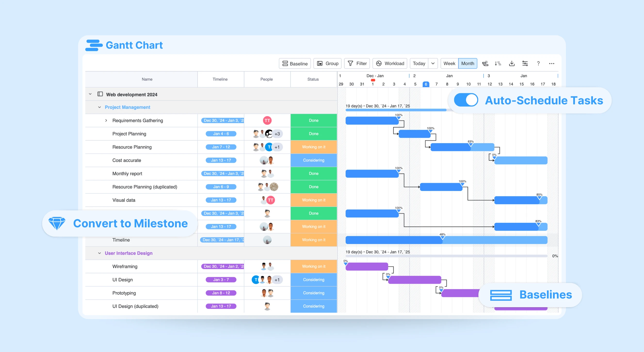Select the Month tab
Viewport: 644px width, 352px height.
(468, 64)
